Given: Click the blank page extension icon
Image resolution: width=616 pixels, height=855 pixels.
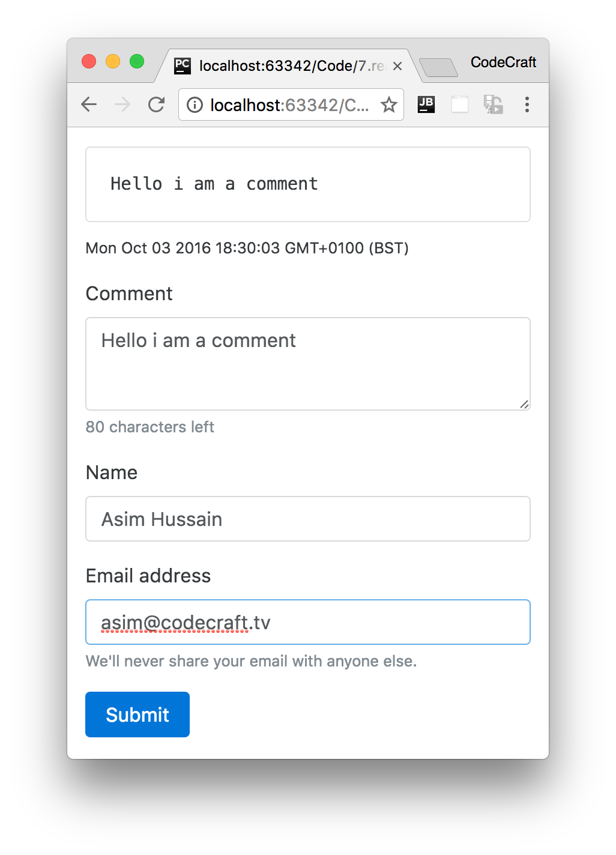Looking at the screenshot, I should (x=459, y=104).
